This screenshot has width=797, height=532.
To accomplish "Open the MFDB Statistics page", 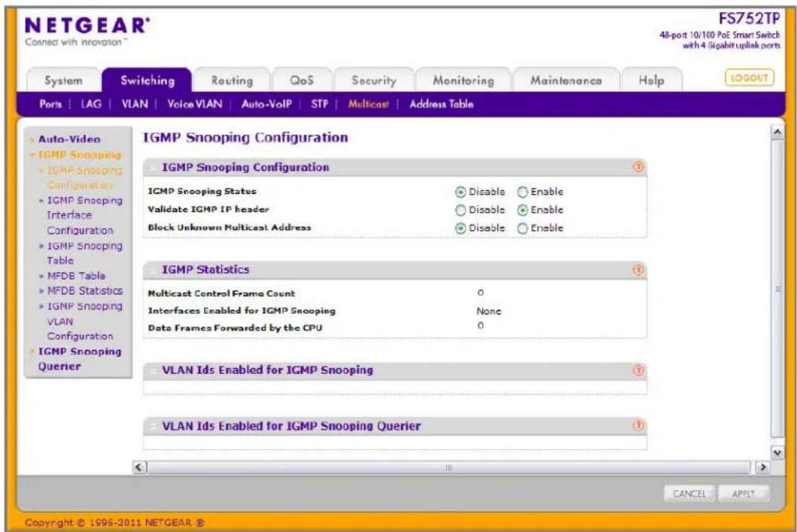I will click(85, 291).
